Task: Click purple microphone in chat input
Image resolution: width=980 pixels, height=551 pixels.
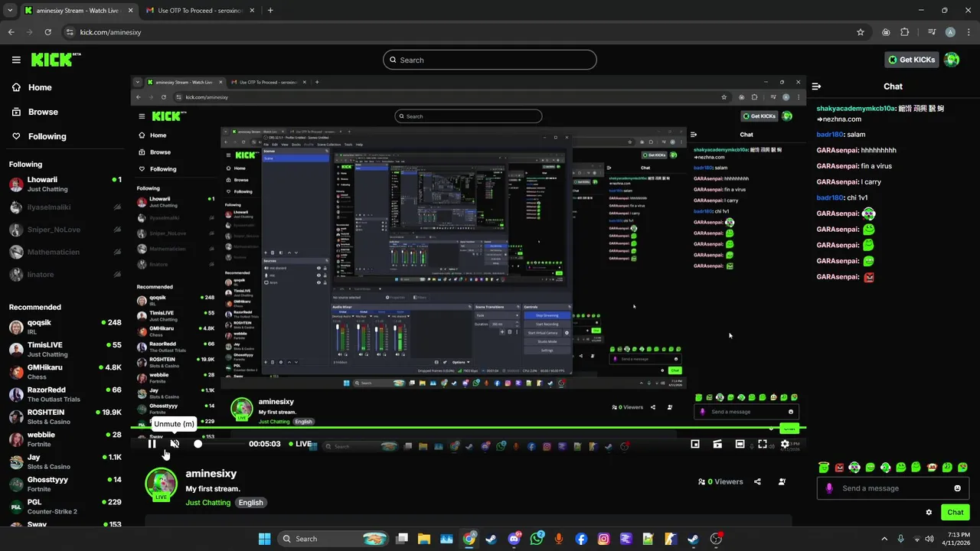Action: click(829, 488)
